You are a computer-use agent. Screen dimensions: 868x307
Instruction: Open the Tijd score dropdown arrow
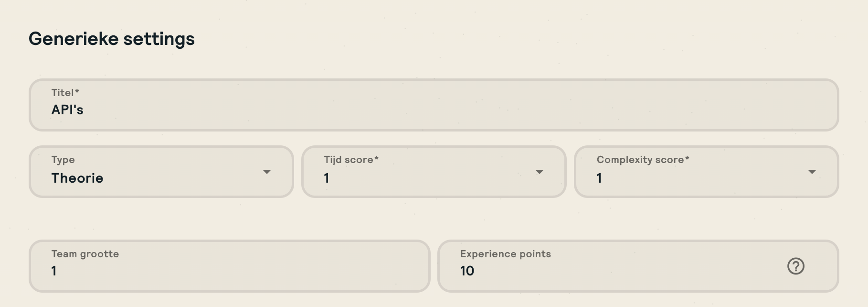coord(540,172)
